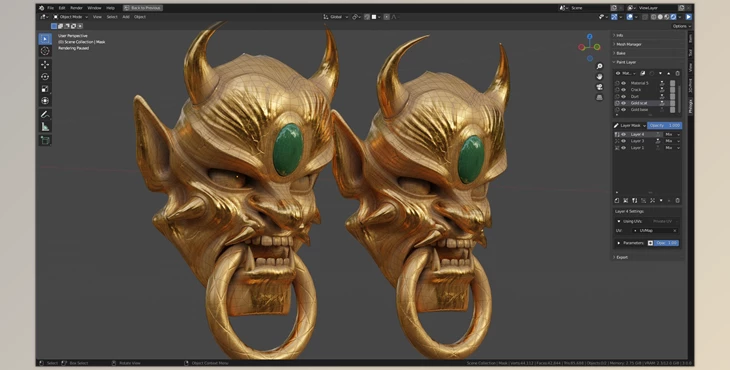The height and width of the screenshot is (370, 730).
Task: Switch perspective/orthographic view grid icon
Action: (599, 97)
